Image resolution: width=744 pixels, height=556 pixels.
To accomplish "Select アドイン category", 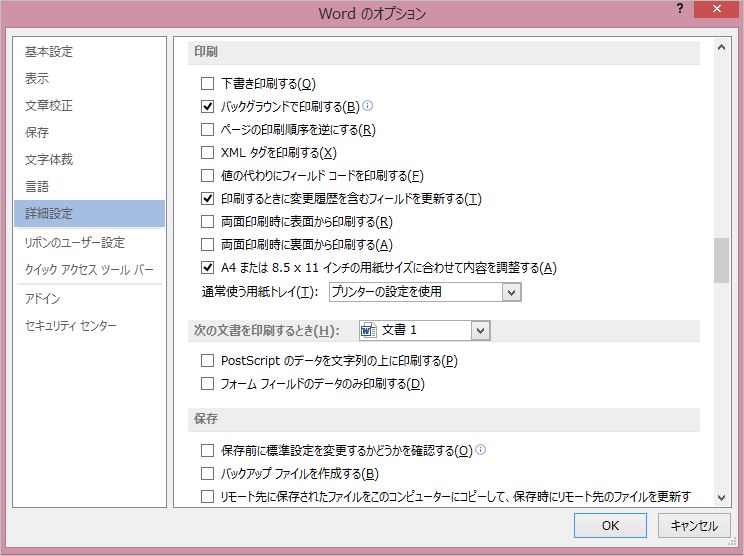I will pyautogui.click(x=89, y=298).
